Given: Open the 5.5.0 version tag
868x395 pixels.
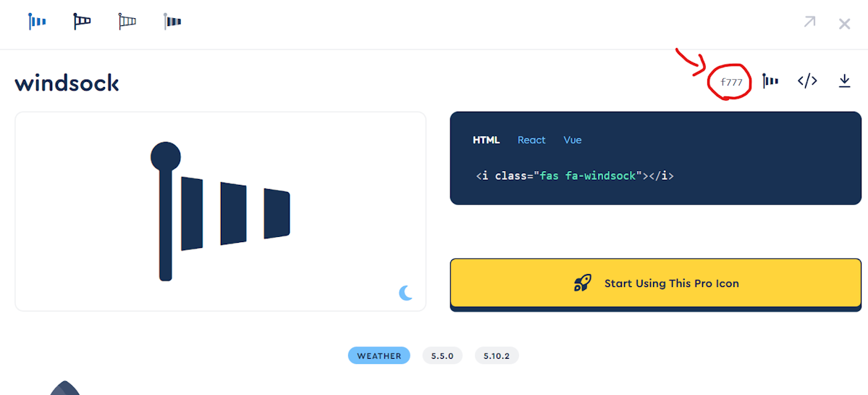Looking at the screenshot, I should click(443, 356).
